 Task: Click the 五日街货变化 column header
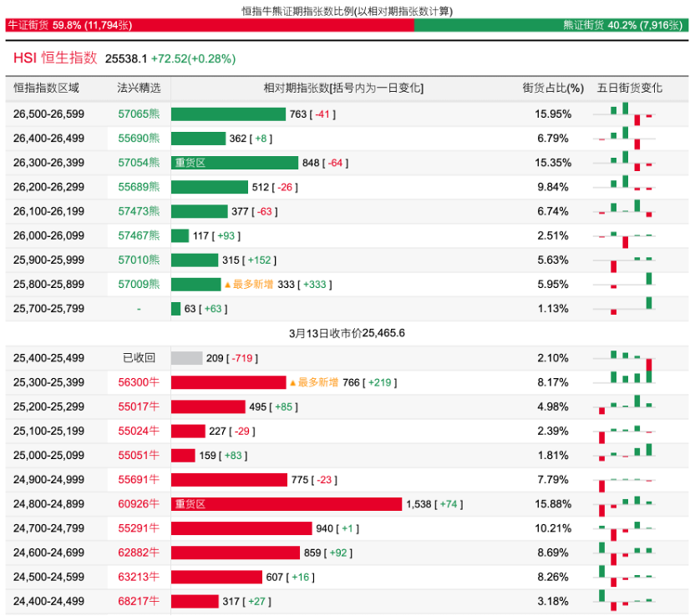[x=629, y=88]
